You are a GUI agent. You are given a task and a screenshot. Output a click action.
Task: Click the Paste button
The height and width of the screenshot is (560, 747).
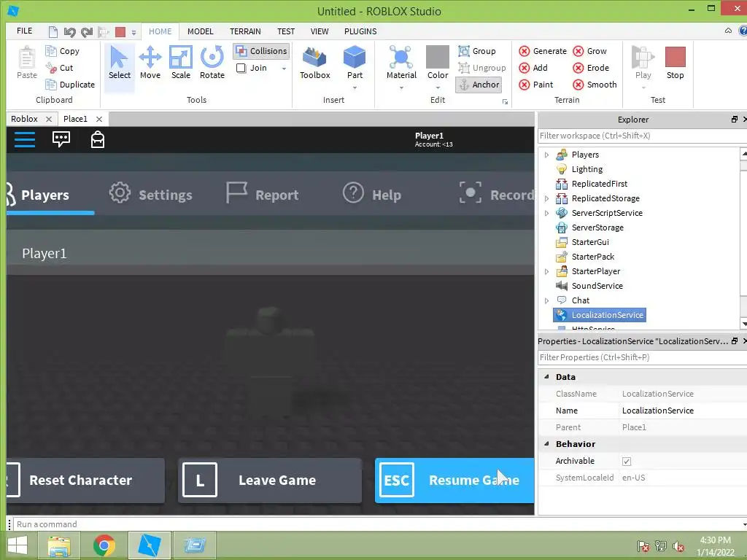pos(27,63)
